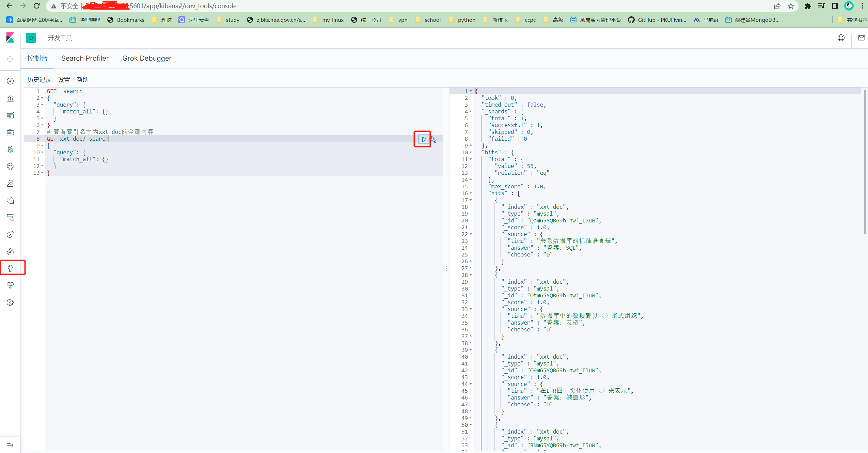868x453 pixels.
Task: Open Dev Tools wrench icon in sidebar
Action: click(10, 268)
